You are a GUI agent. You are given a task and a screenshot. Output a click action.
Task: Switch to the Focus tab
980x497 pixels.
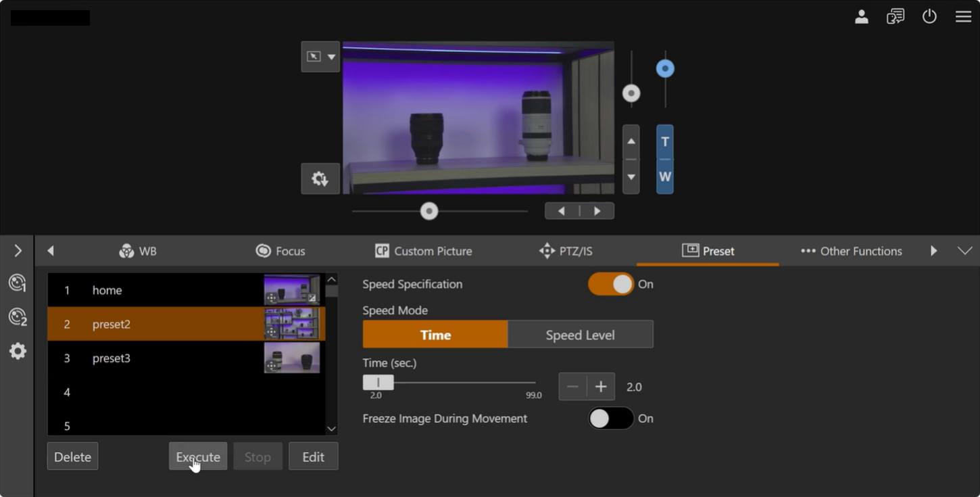[x=280, y=251]
